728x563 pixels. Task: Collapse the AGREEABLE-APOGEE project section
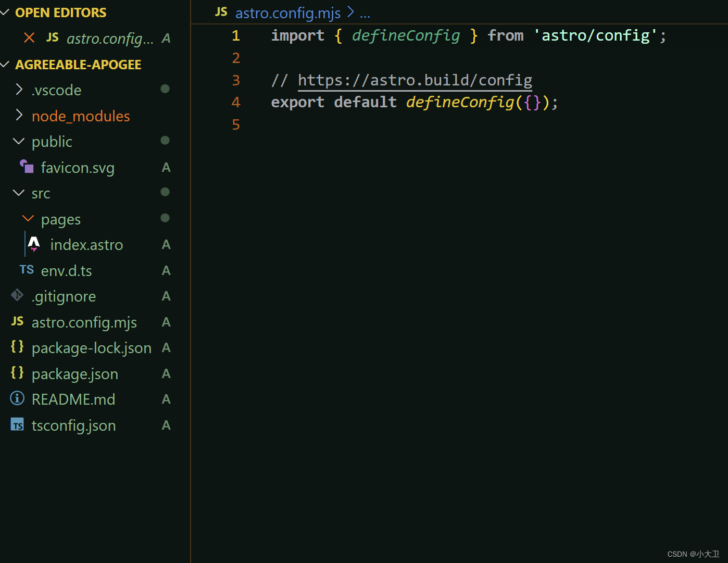(5, 64)
